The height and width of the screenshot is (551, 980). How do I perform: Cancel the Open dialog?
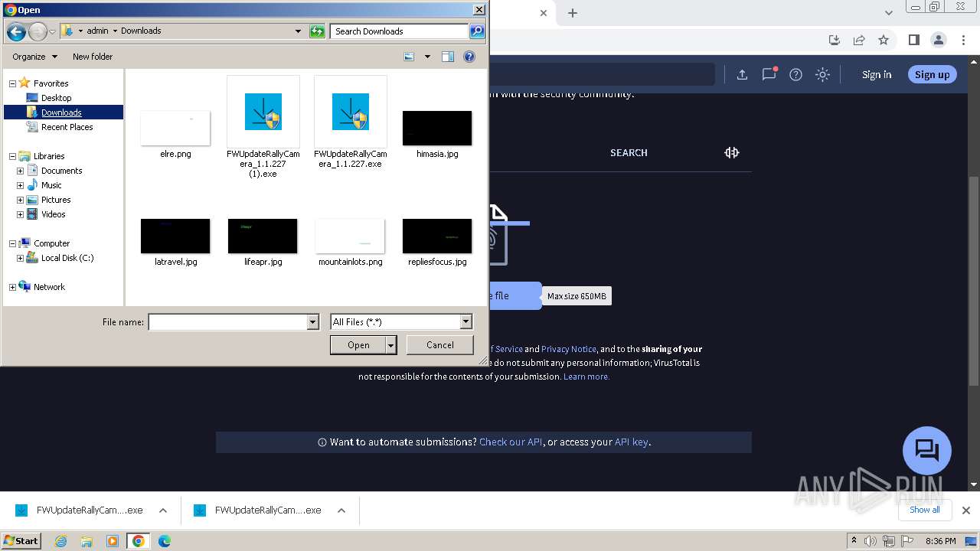coord(440,345)
